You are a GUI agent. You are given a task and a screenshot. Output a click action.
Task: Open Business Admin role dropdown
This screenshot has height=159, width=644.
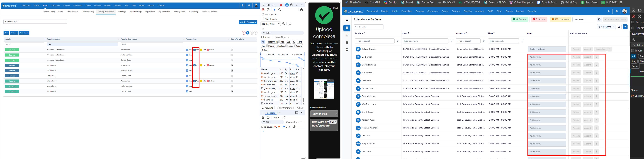tap(35, 22)
